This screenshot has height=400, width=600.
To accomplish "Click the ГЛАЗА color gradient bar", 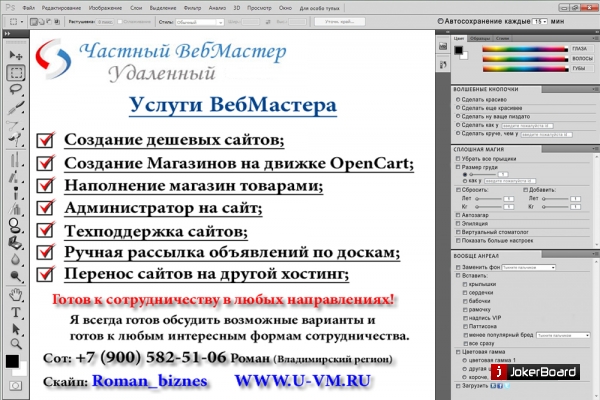I will pyautogui.click(x=525, y=49).
